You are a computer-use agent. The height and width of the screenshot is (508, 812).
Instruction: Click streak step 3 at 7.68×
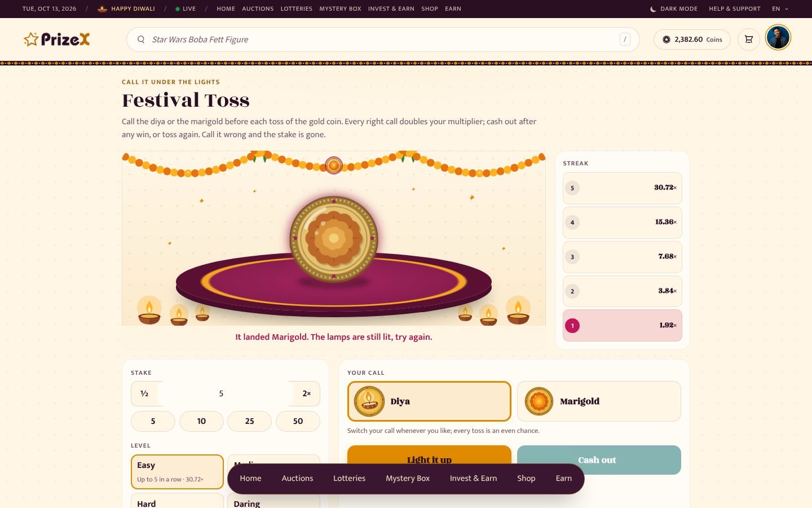click(x=623, y=257)
